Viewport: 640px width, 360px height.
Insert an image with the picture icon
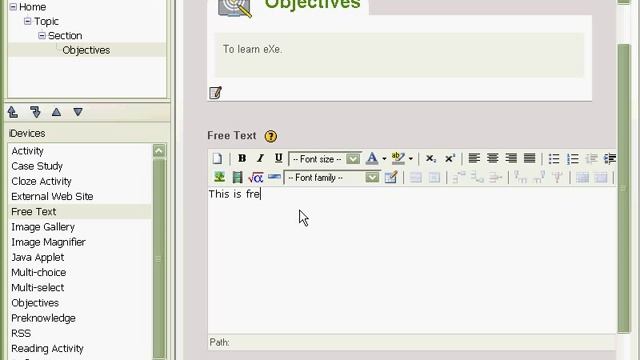[x=219, y=177]
